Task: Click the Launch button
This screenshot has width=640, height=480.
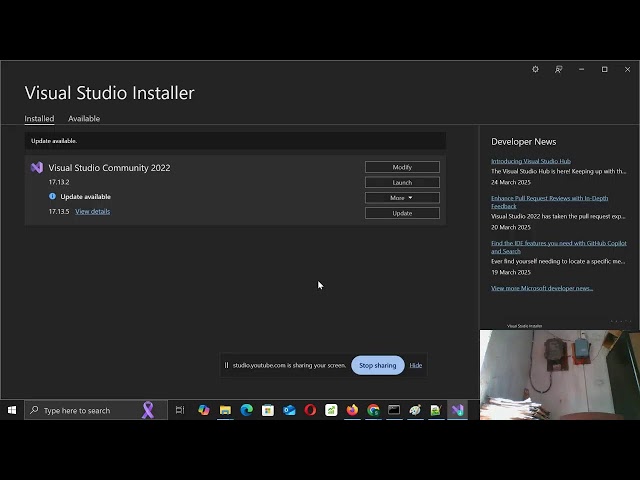Action: (402, 182)
